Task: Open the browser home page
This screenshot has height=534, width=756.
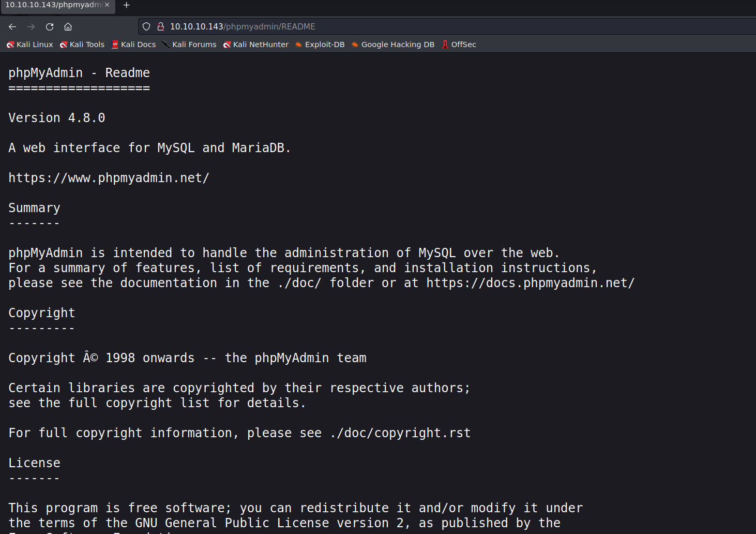Action: [68, 26]
